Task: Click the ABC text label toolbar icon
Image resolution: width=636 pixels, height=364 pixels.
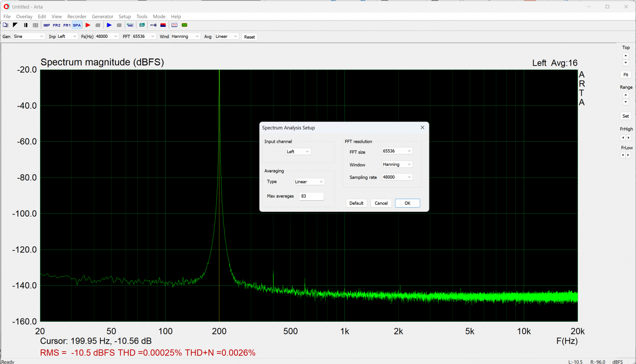Action: click(130, 25)
